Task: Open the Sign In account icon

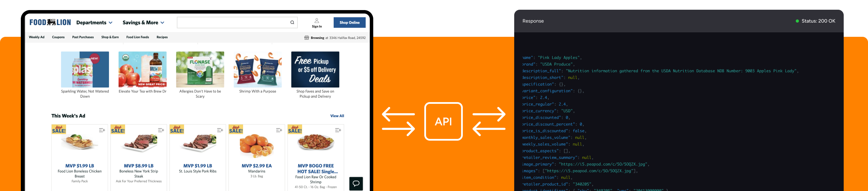Action: (x=317, y=21)
